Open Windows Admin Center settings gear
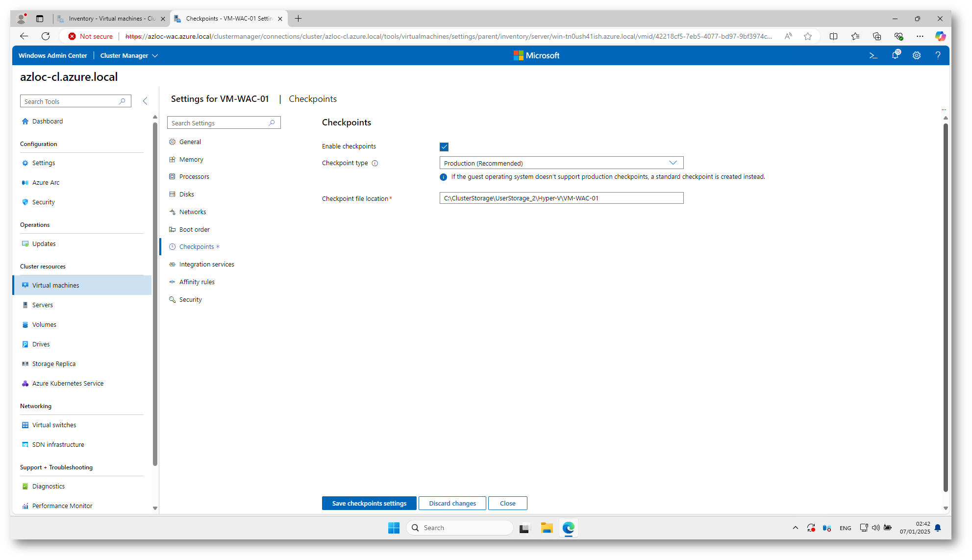The image size is (972, 560). coord(917,56)
